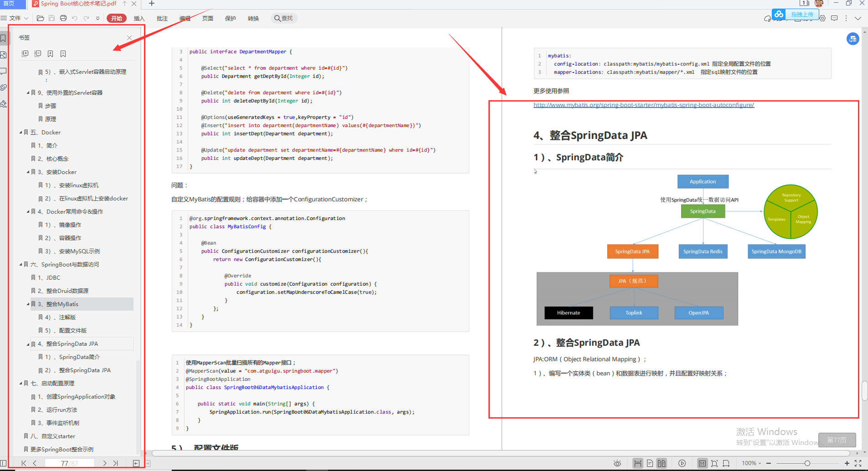Enter full screen mode icon

[x=858, y=463]
